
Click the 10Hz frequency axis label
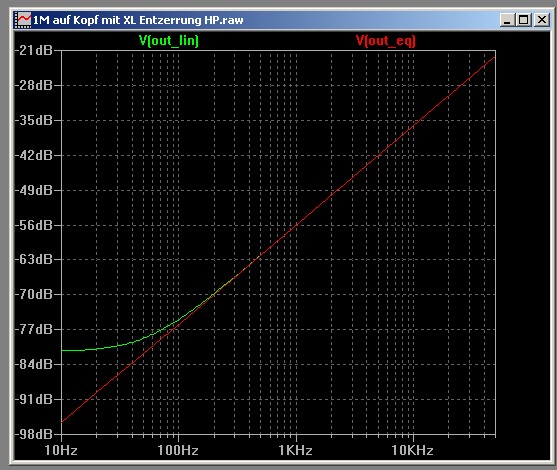(61, 450)
